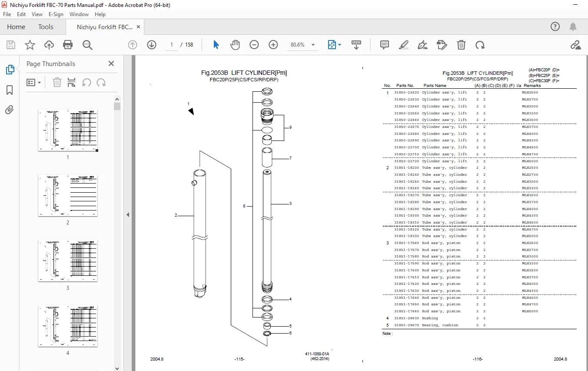This screenshot has height=371, width=588.
Task: Open the fit page options tool
Action: pos(334,45)
